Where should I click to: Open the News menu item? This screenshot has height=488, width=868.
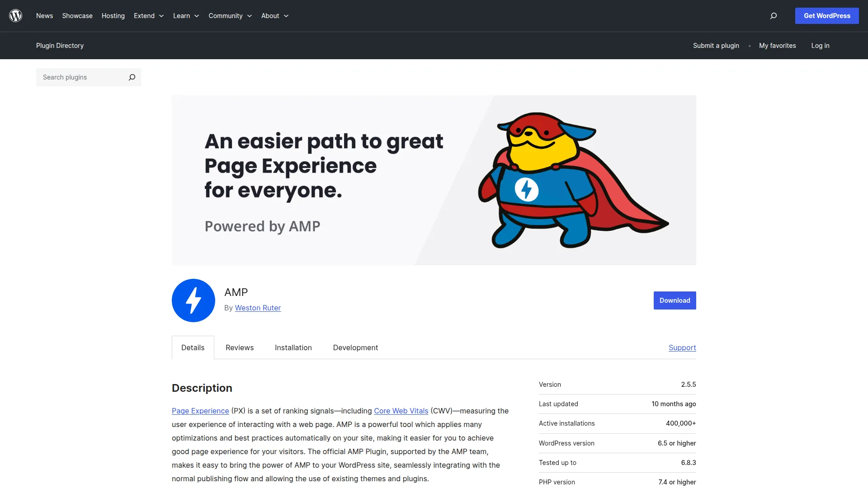tap(44, 16)
